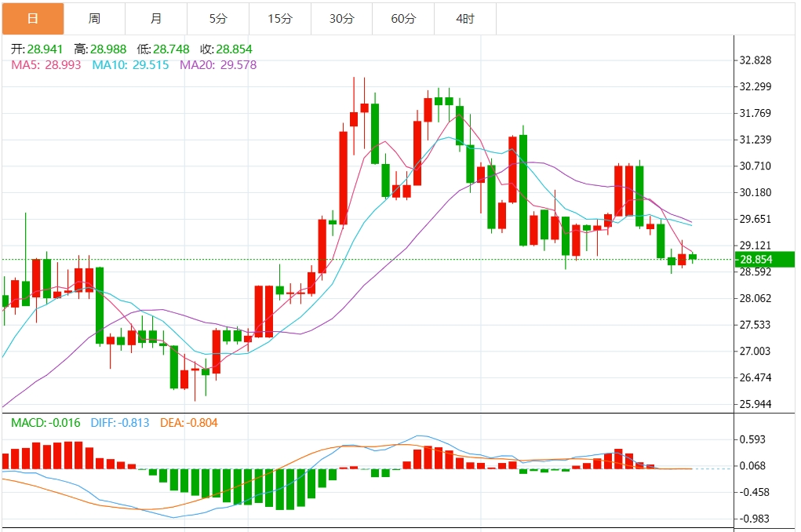Screen dimensions: 801x532
Task: Click the latest green candlestick at chart end
Action: tap(693, 257)
